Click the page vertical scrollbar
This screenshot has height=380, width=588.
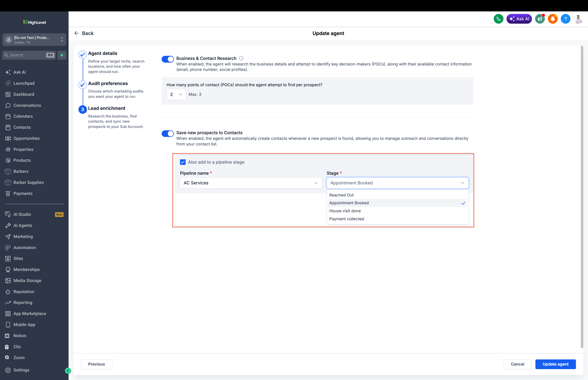pyautogui.click(x=582, y=197)
